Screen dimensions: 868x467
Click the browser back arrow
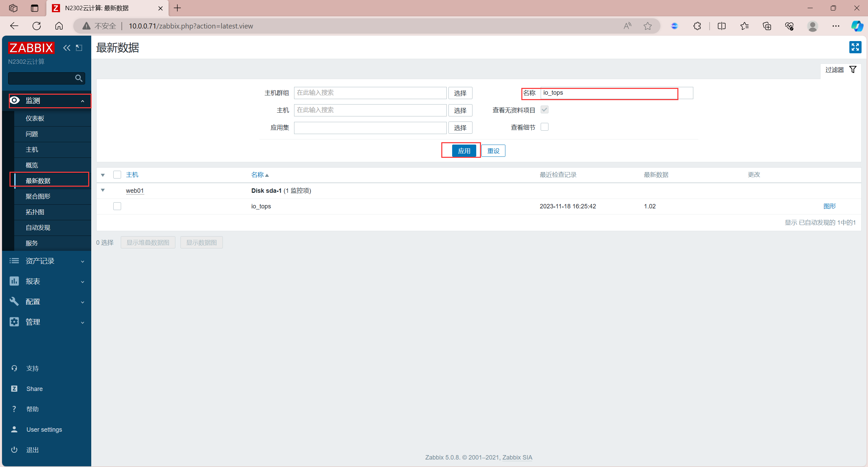pos(14,26)
